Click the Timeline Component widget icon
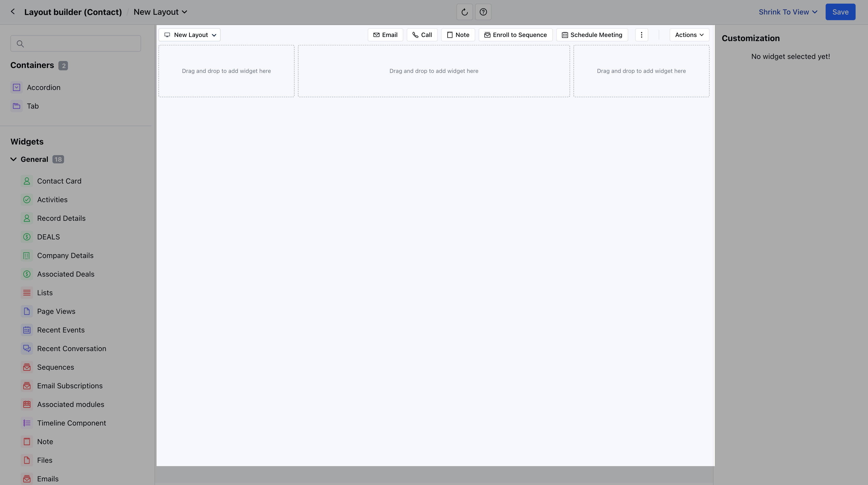This screenshot has height=485, width=868. coord(27,423)
